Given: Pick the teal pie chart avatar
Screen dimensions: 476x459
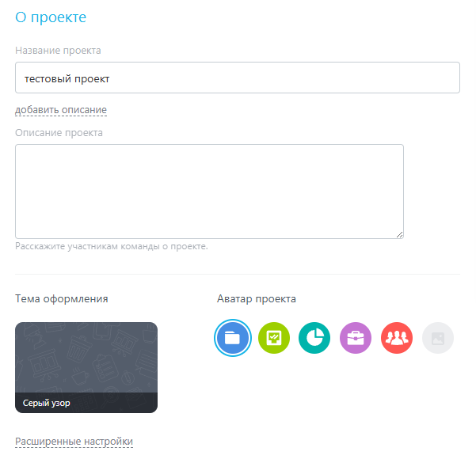Looking at the screenshot, I should [x=314, y=338].
